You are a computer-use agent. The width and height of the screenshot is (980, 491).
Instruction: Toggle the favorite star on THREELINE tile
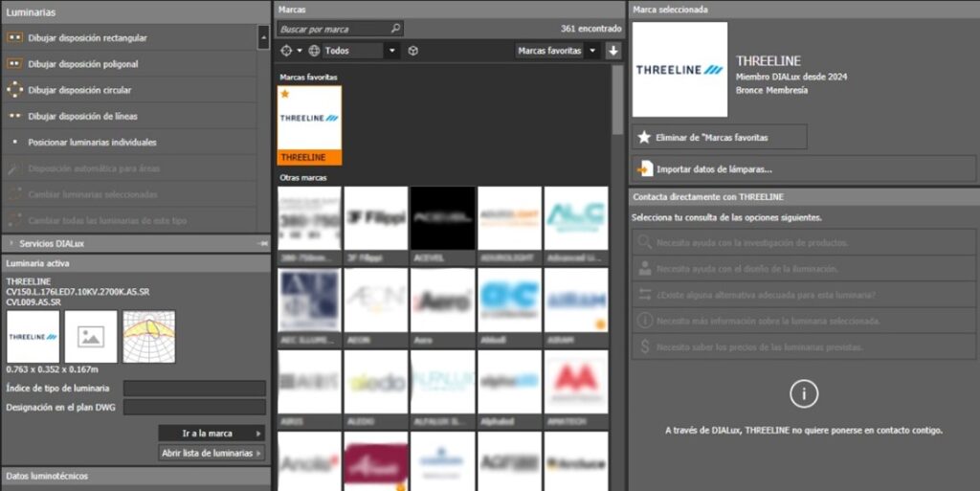[285, 94]
